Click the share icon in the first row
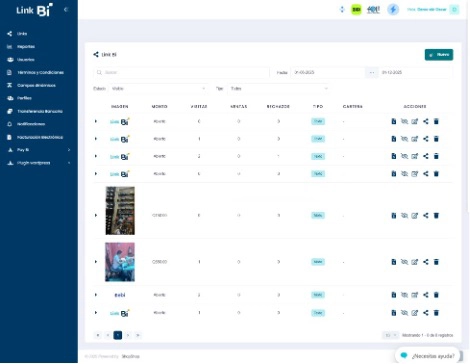470x364 pixels. 426,121
